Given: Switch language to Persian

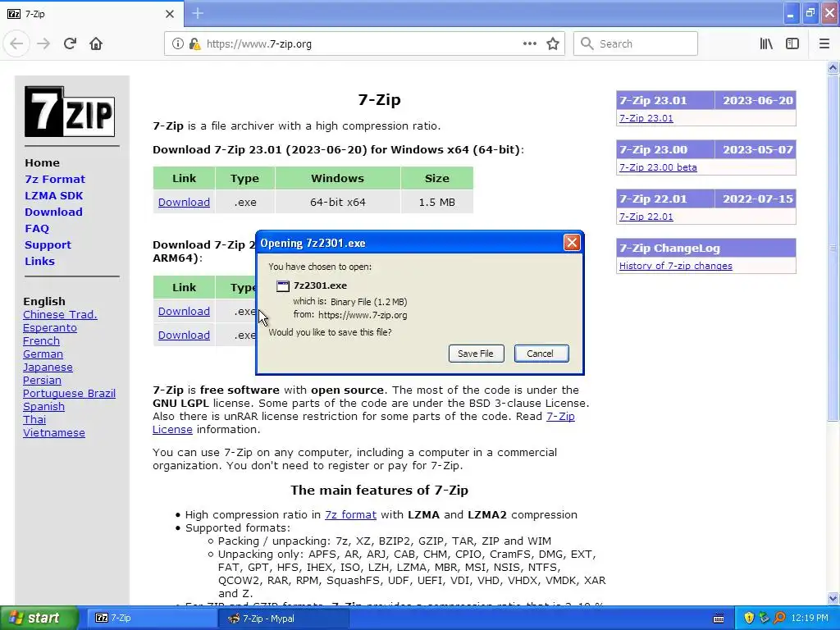Looking at the screenshot, I should pyautogui.click(x=42, y=381).
